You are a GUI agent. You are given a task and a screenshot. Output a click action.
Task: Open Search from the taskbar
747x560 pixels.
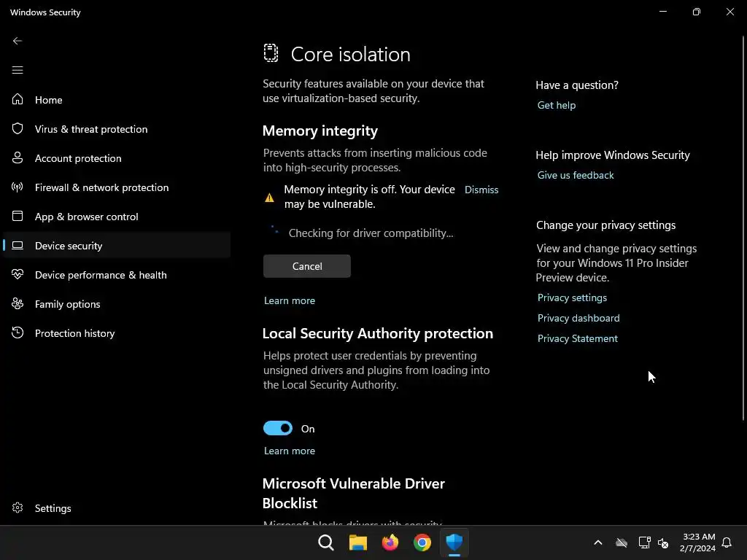pyautogui.click(x=326, y=542)
